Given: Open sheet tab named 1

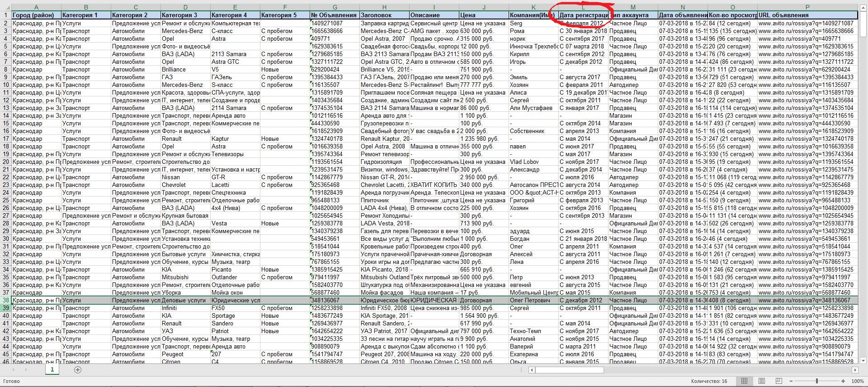Looking at the screenshot, I should click(52, 370).
